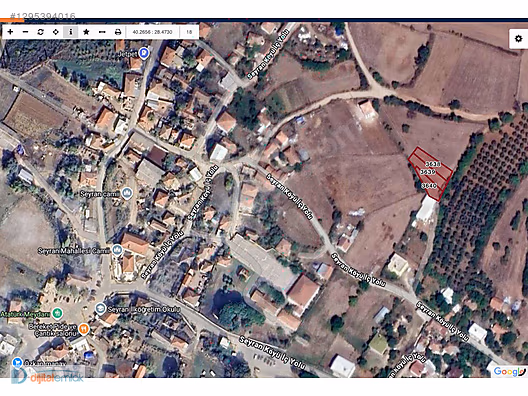Select the measure line tool

coord(102,32)
